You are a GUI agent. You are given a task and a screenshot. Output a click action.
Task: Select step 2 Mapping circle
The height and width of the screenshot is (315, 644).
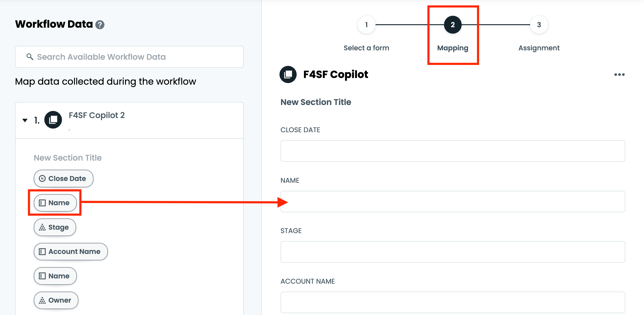(452, 25)
